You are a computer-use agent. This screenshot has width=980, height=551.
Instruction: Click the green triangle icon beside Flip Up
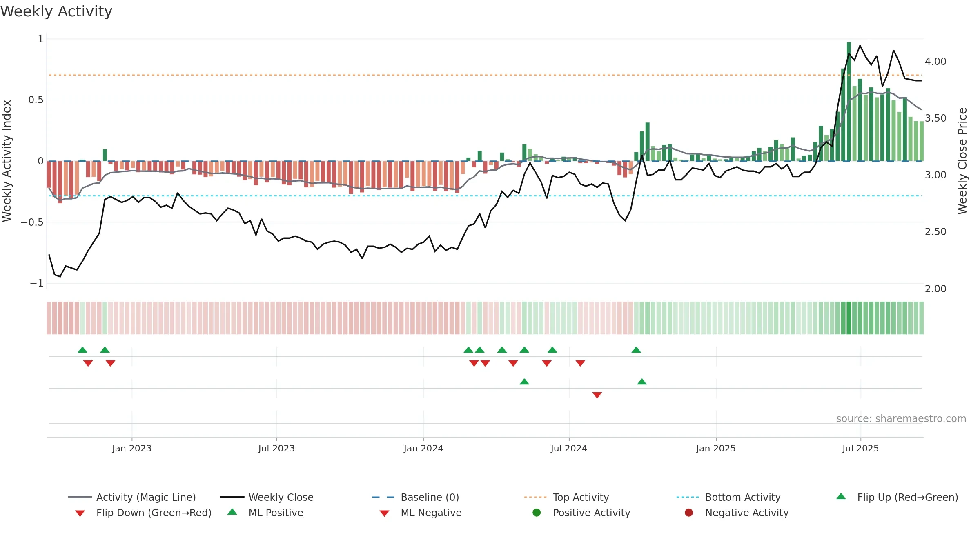(x=841, y=496)
